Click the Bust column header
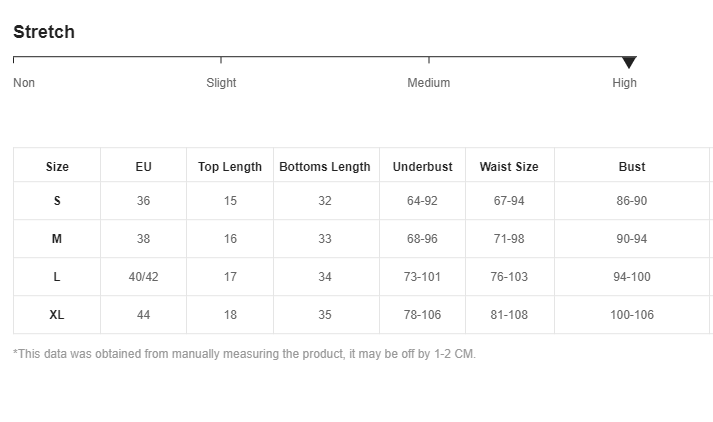This screenshot has width=713, height=422. pyautogui.click(x=632, y=166)
